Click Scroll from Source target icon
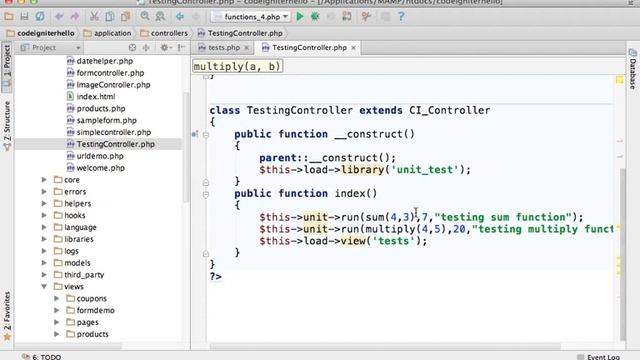 click(132, 48)
